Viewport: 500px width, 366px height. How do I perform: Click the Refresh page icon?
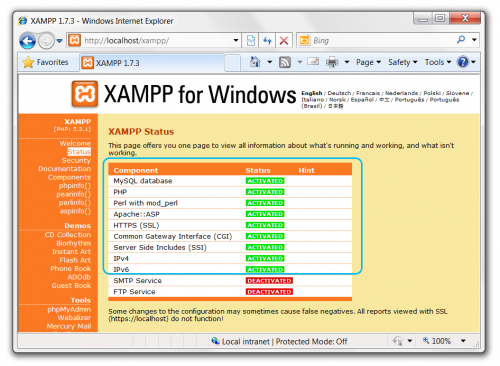(267, 41)
